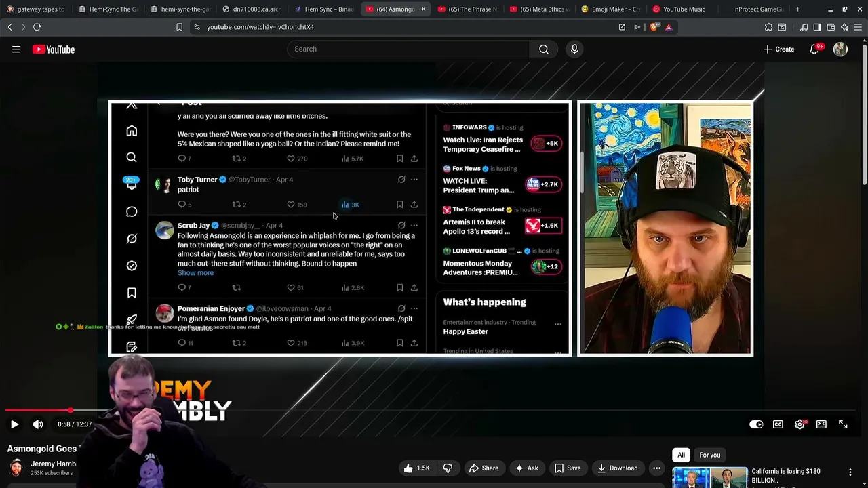Open more actions beside Download
The image size is (868, 488).
656,468
